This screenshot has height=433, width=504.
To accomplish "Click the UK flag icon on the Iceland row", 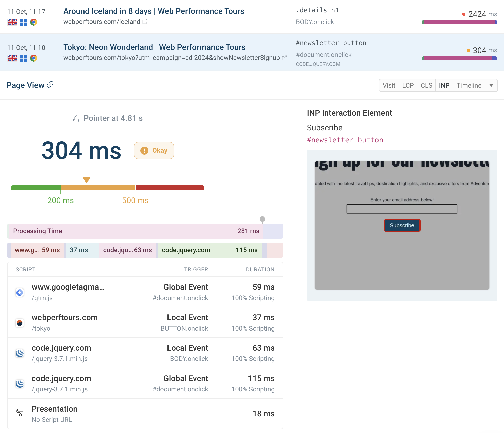I will (x=12, y=22).
